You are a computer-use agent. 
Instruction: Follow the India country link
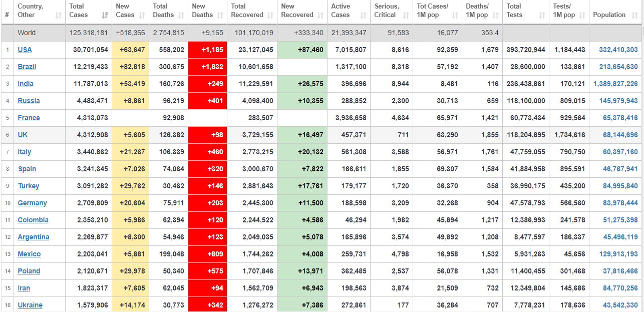26,84
